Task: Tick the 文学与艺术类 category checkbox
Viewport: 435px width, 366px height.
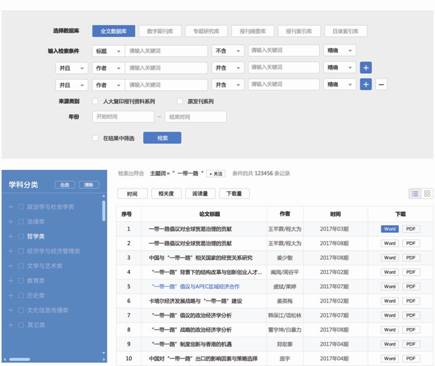Action: click(x=21, y=266)
